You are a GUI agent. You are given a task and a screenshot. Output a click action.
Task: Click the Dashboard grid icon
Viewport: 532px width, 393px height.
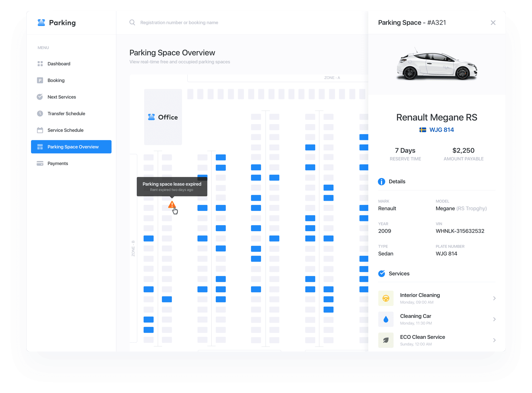click(x=40, y=64)
